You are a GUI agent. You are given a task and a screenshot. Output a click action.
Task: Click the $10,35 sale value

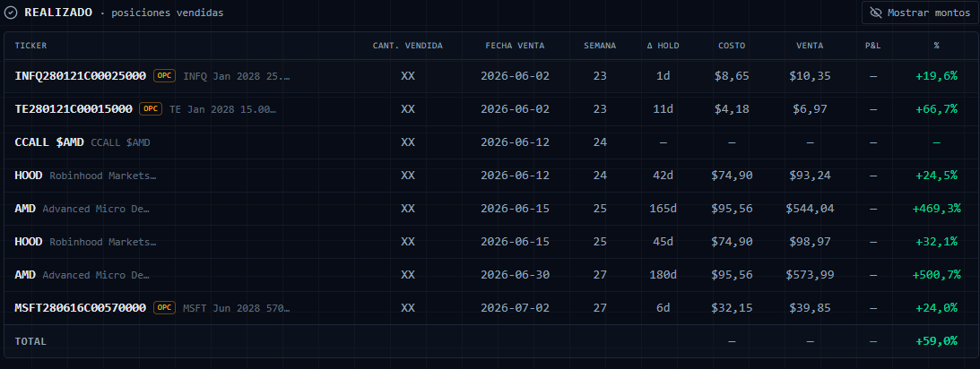tap(810, 75)
